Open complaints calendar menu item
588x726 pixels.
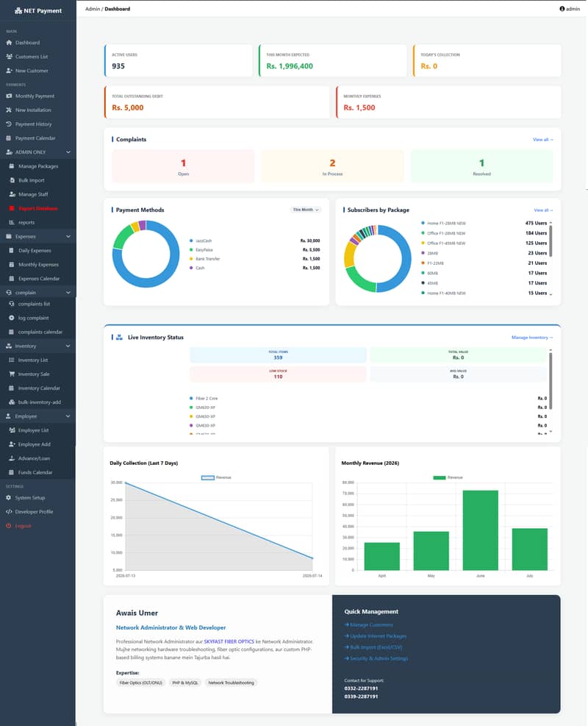(38, 332)
